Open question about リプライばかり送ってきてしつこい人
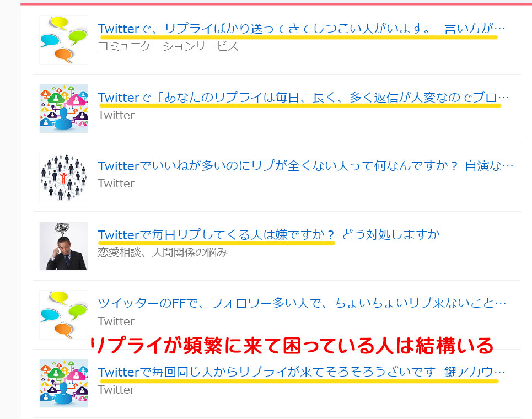532x419 pixels. click(x=302, y=29)
